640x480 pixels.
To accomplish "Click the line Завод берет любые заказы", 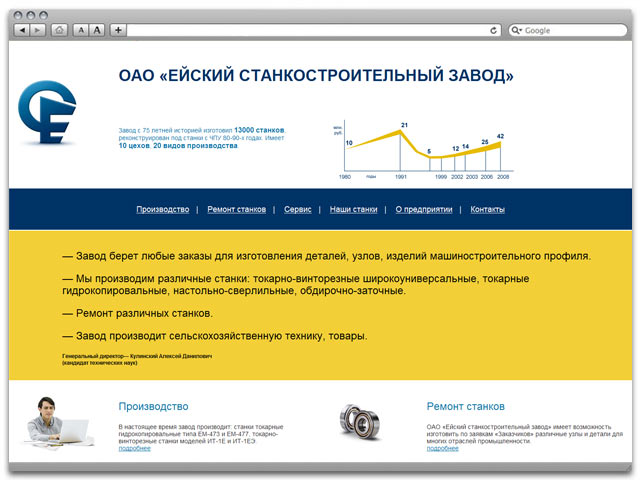I will (327, 256).
